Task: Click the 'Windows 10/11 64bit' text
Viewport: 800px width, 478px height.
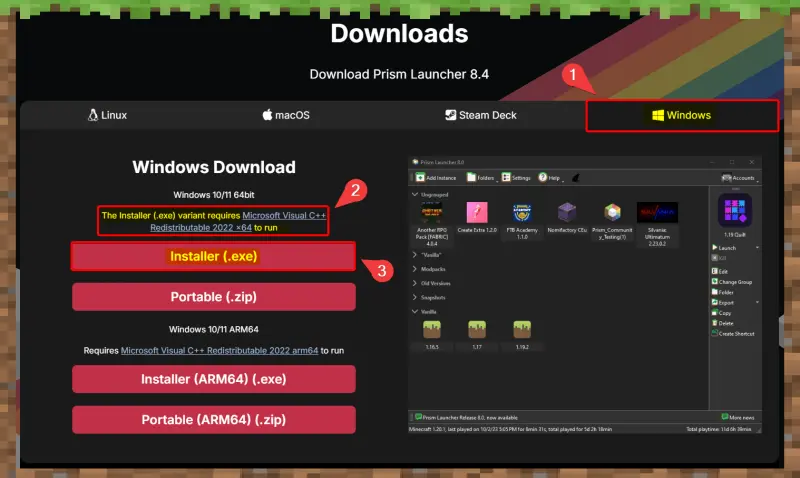Action: tap(214, 195)
